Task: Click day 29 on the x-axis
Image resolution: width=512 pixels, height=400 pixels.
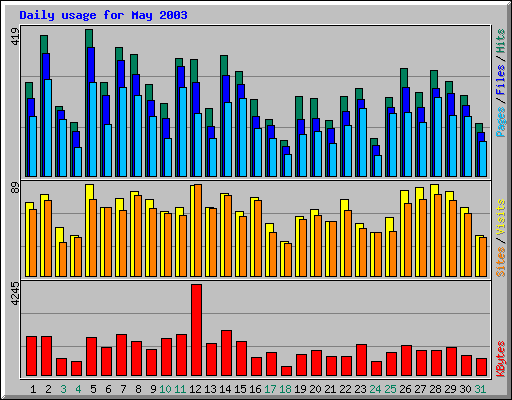Action: point(450,389)
